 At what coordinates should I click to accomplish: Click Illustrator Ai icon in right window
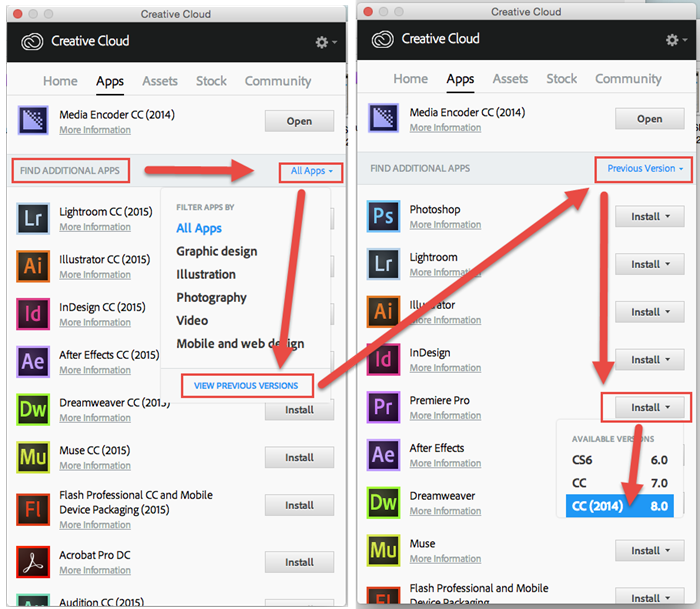(383, 312)
